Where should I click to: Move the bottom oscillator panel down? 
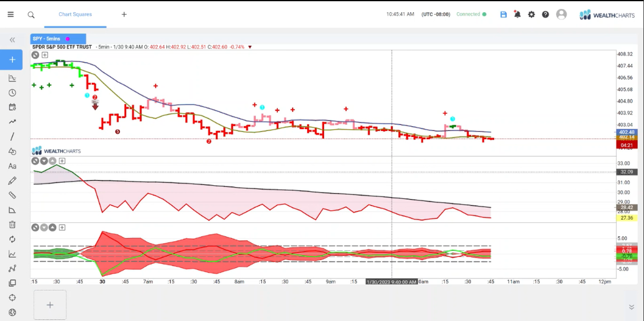(x=44, y=227)
